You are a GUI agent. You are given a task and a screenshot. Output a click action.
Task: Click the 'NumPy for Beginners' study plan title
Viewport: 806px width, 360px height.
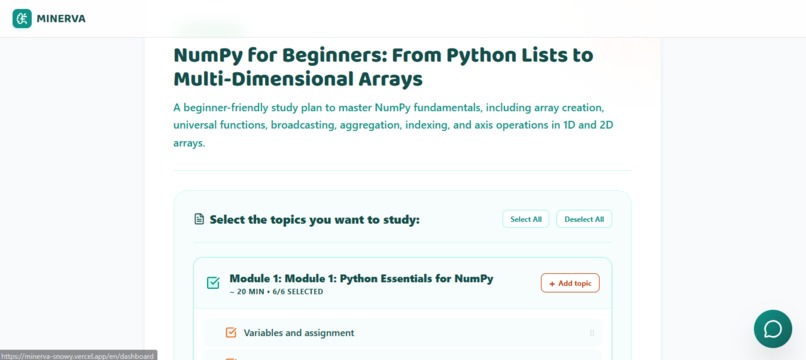point(383,67)
